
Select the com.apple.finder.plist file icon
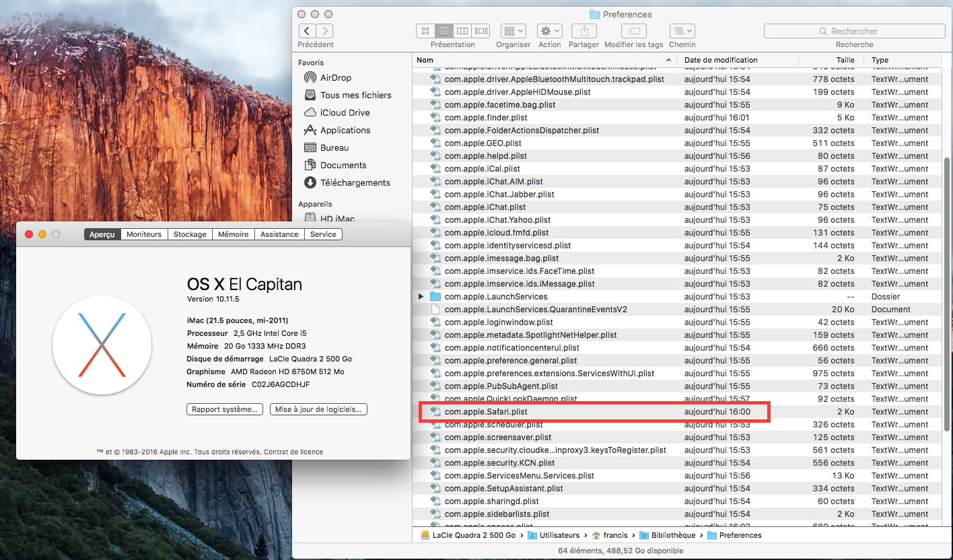point(435,118)
